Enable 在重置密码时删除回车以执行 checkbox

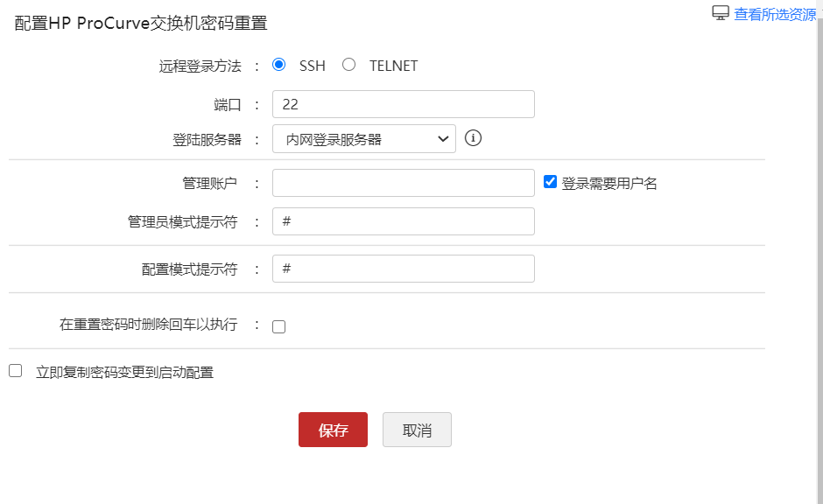(279, 326)
